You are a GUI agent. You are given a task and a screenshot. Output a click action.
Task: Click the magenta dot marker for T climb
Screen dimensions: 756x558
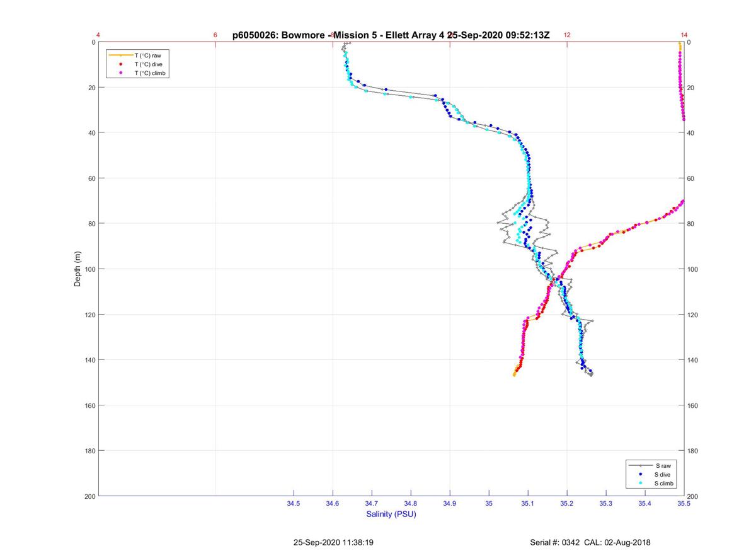[120, 73]
